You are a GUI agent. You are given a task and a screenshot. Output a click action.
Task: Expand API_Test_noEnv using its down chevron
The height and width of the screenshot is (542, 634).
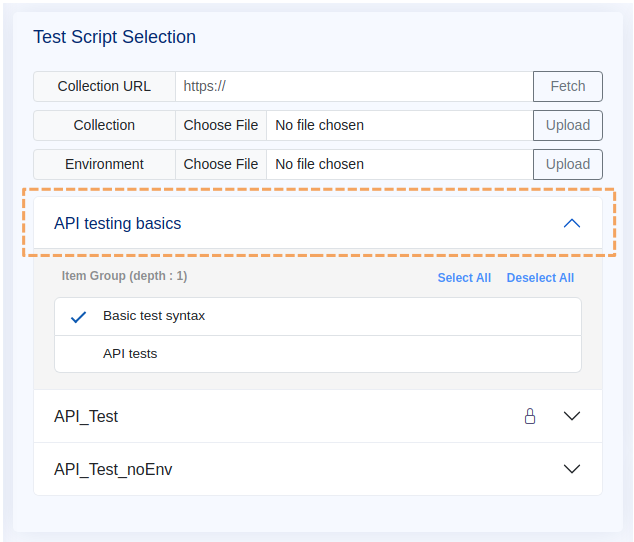coord(572,469)
